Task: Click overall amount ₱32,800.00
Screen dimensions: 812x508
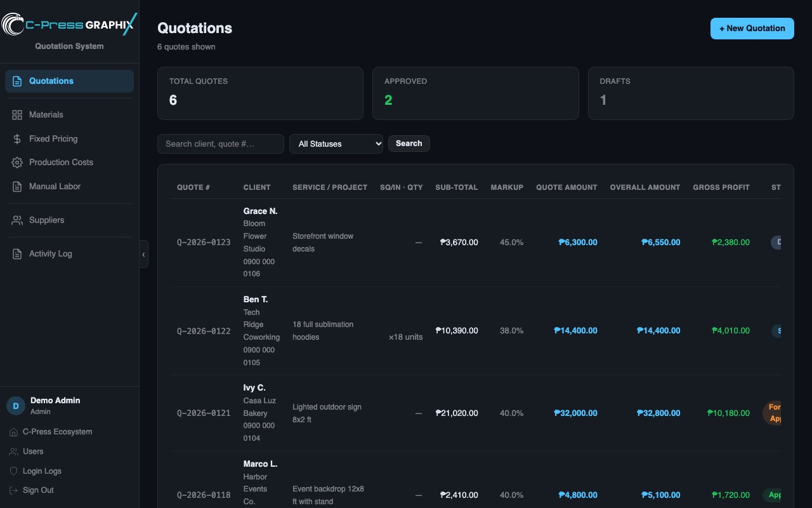Action: pos(658,413)
